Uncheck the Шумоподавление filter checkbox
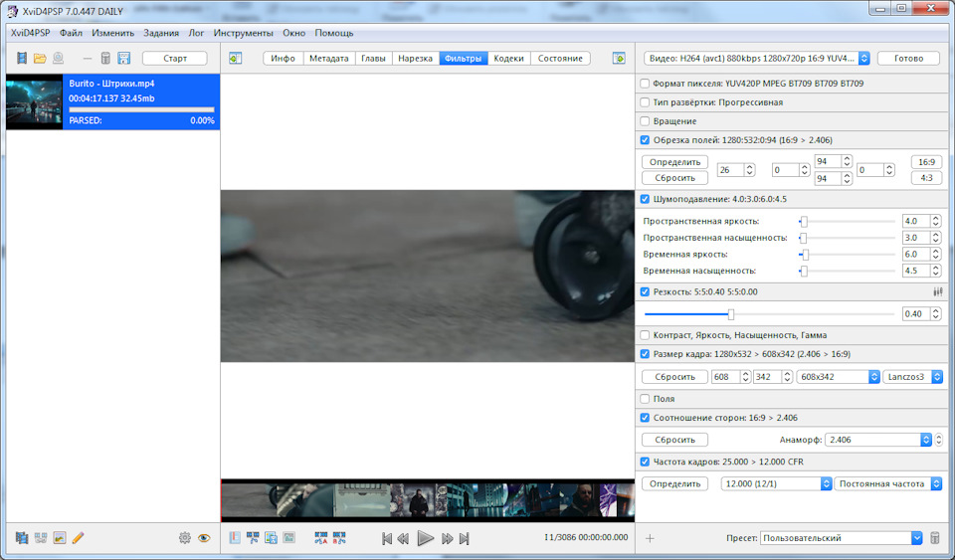 click(x=646, y=199)
